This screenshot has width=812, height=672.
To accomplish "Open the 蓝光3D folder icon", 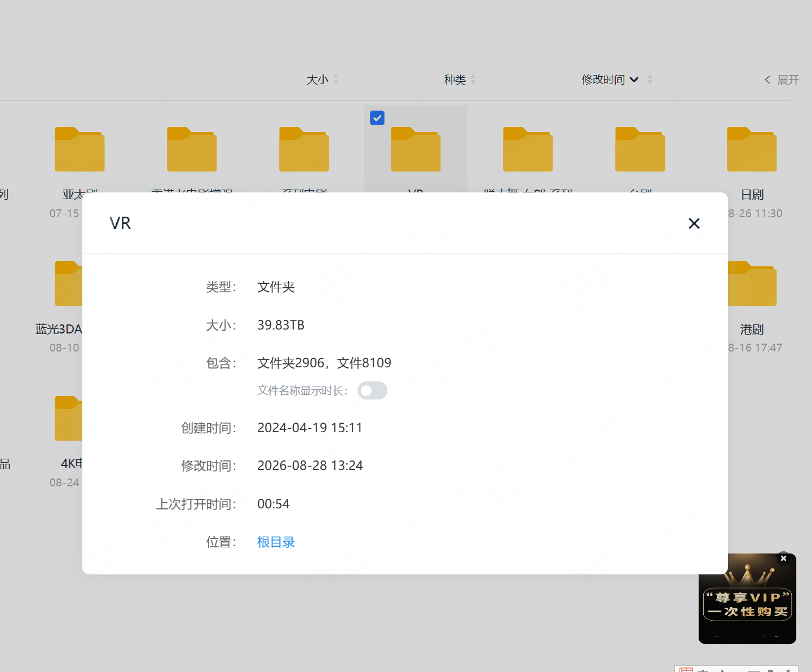I will pyautogui.click(x=69, y=283).
